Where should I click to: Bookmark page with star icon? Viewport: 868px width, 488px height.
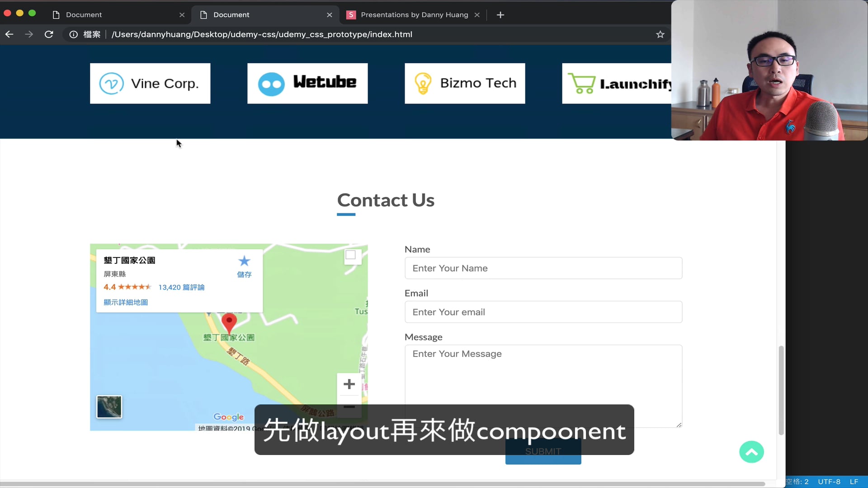tap(660, 34)
